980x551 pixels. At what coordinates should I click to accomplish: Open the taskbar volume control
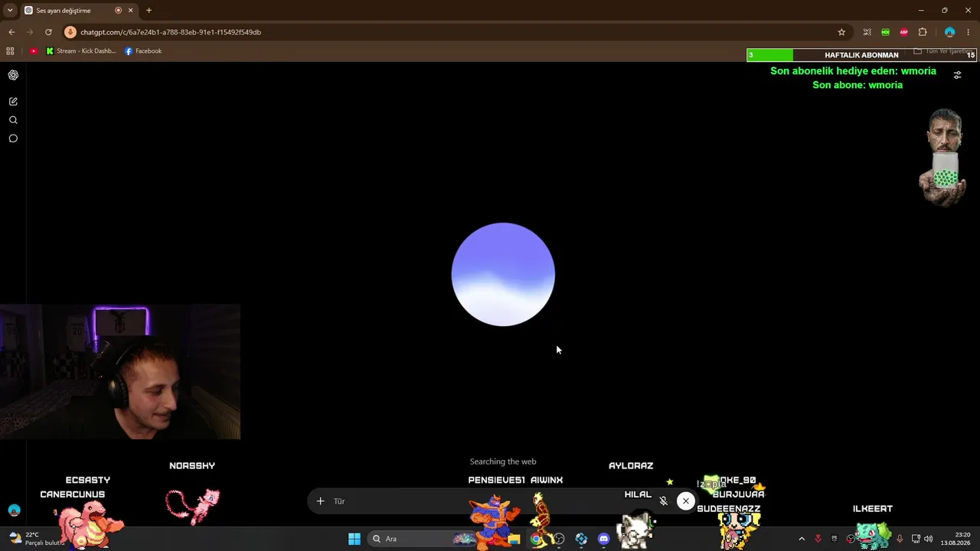tap(929, 539)
